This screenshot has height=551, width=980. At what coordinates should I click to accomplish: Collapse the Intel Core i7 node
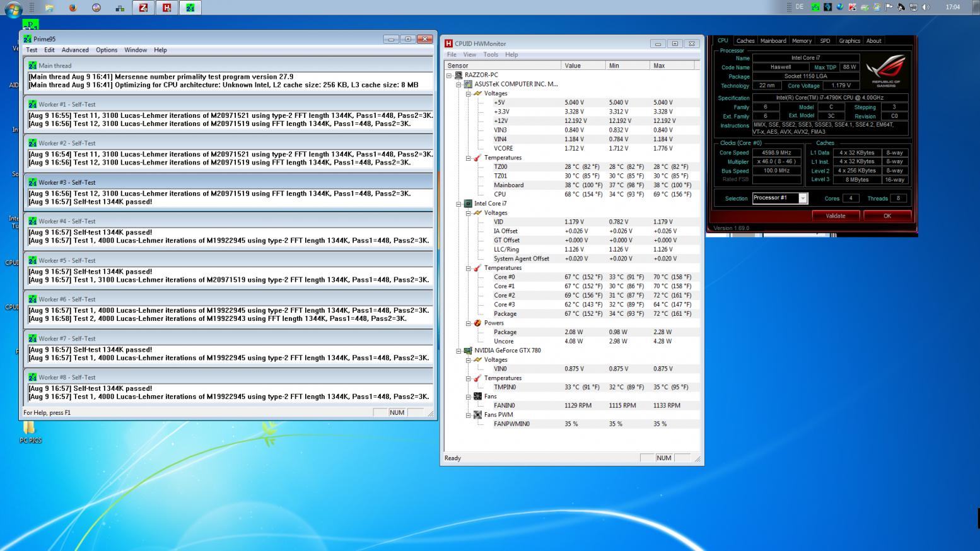pyautogui.click(x=458, y=204)
